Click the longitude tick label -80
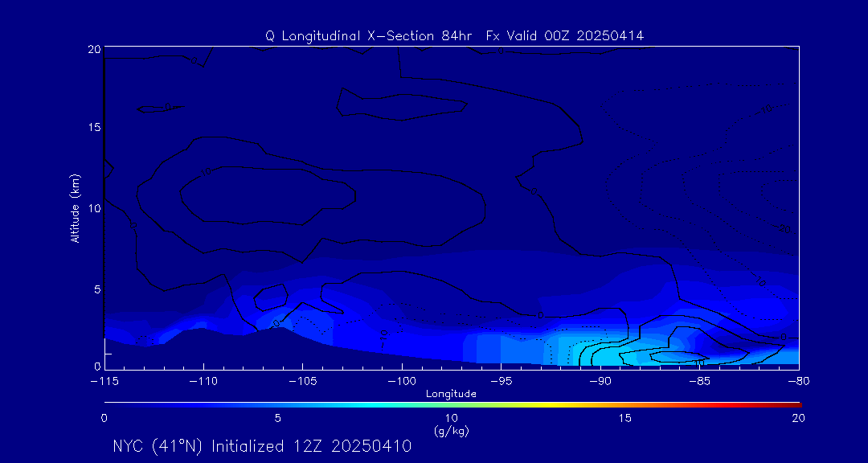 click(x=799, y=382)
